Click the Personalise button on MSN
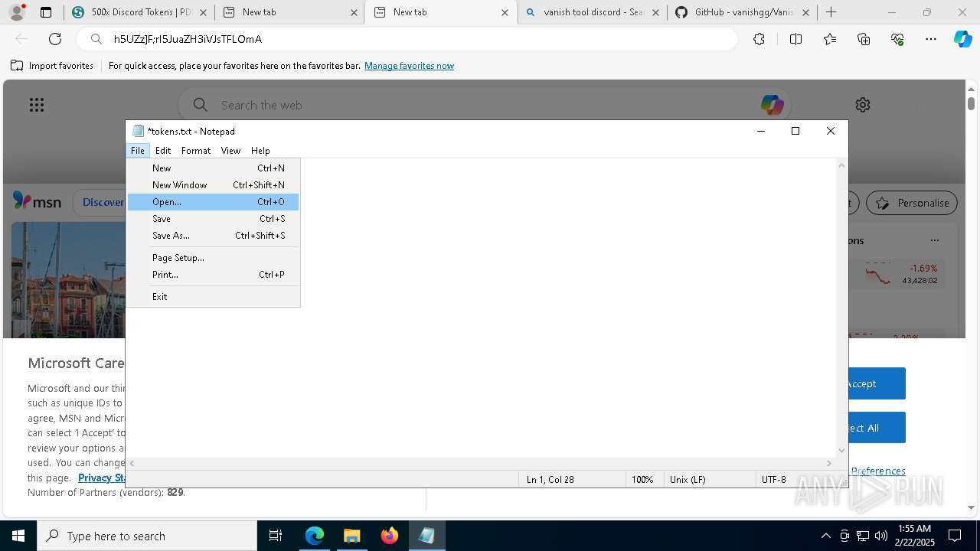980x551 pixels. (912, 203)
